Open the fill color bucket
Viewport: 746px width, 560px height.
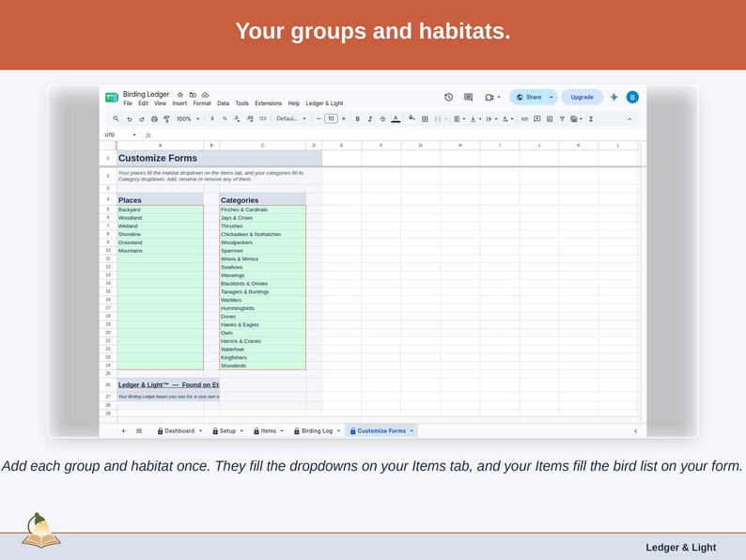[x=412, y=118]
